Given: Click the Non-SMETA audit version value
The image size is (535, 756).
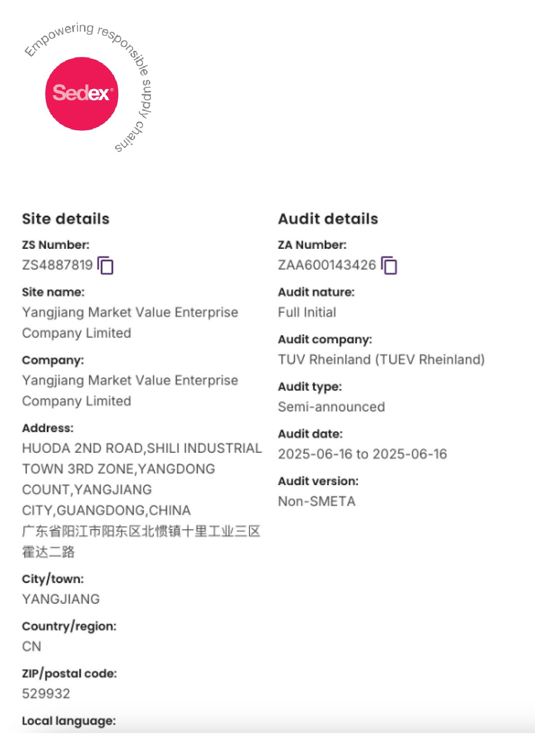Looking at the screenshot, I should click(317, 501).
